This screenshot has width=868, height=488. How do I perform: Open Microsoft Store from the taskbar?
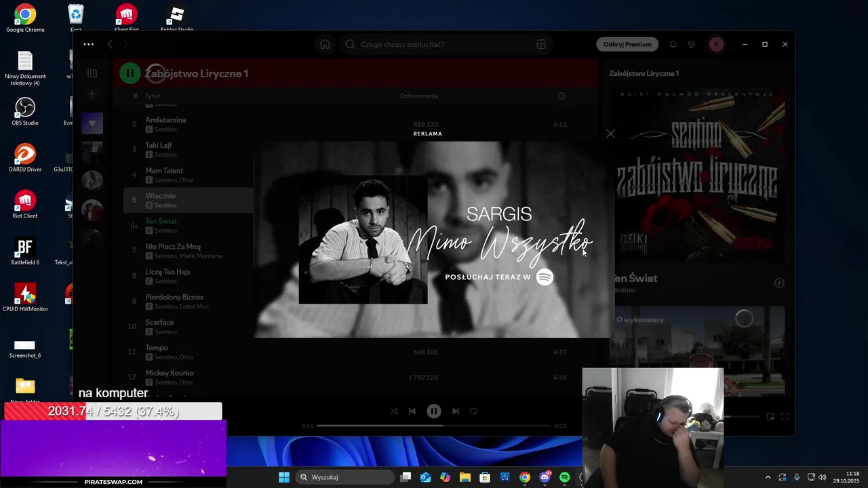[x=485, y=477]
